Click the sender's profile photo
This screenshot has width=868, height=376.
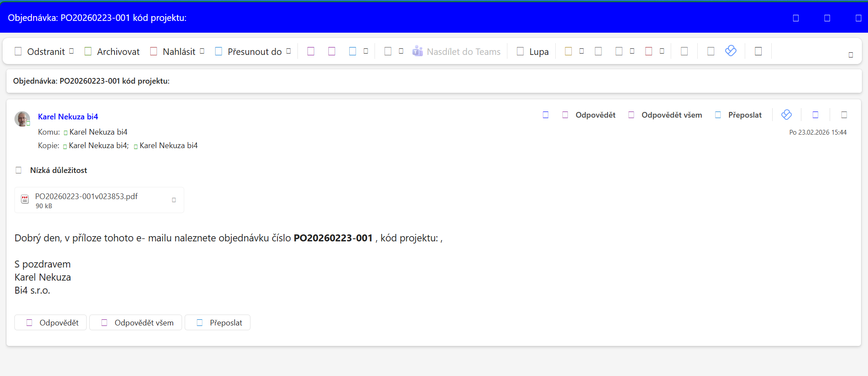click(22, 119)
